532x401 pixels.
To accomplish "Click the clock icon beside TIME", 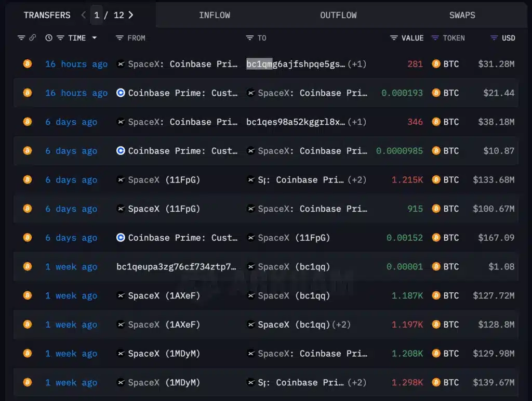I will pos(49,38).
